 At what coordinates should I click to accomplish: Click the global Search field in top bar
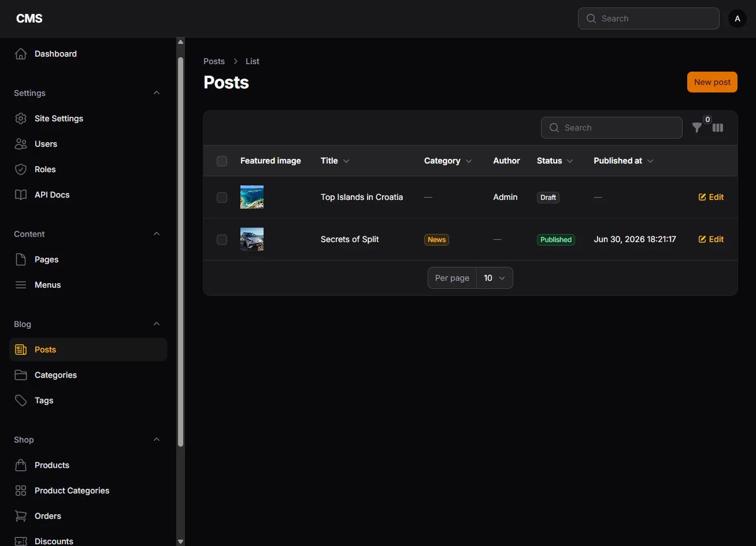pos(648,18)
